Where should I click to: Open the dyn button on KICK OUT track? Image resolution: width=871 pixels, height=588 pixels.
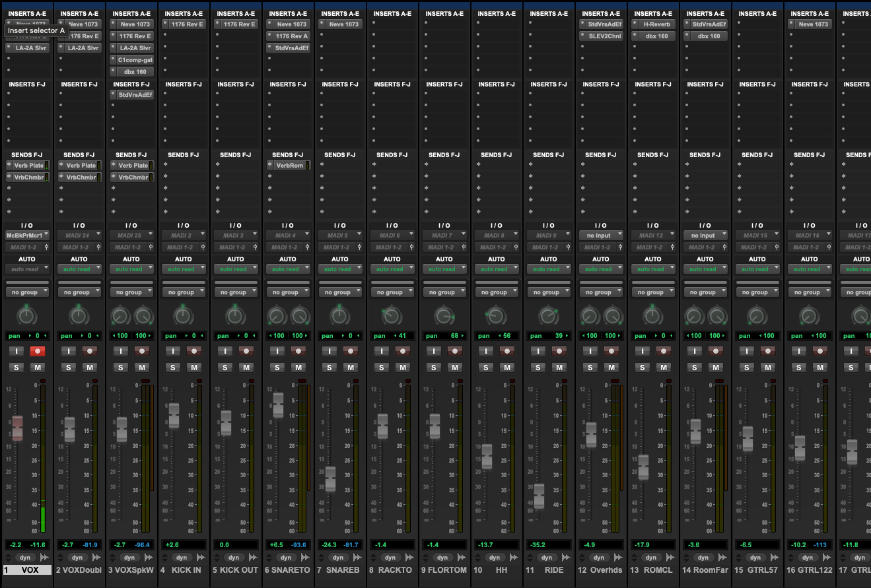tap(234, 558)
